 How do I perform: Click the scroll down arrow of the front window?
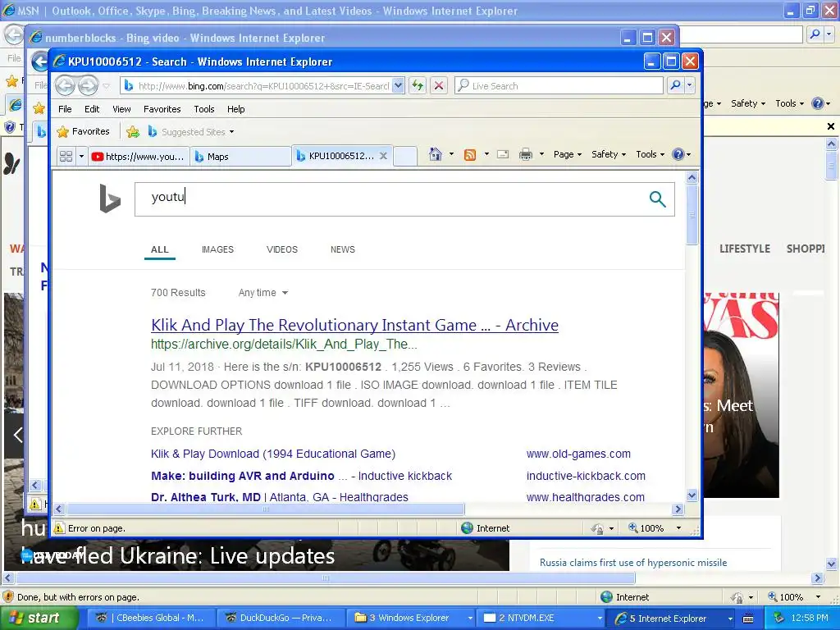(x=692, y=495)
